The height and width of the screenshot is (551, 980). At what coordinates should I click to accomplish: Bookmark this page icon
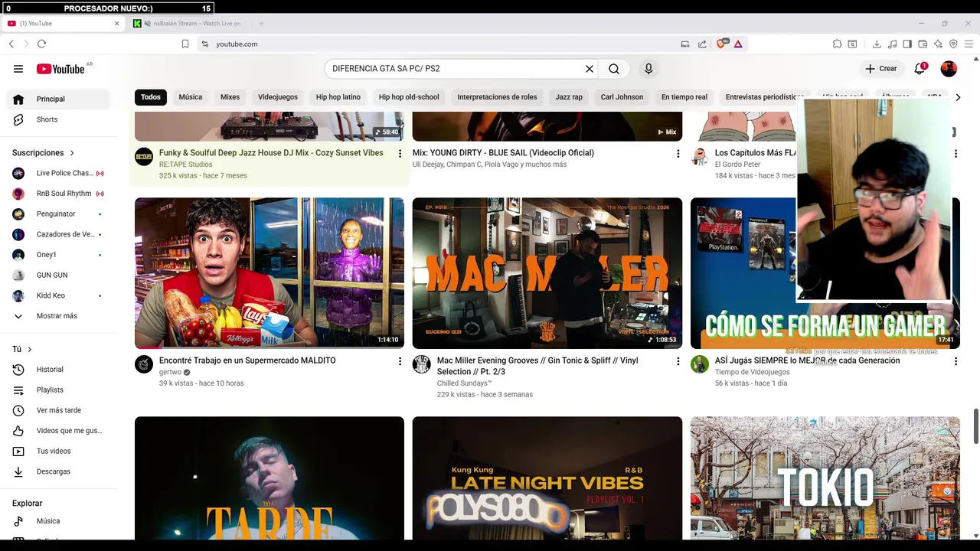tap(185, 44)
